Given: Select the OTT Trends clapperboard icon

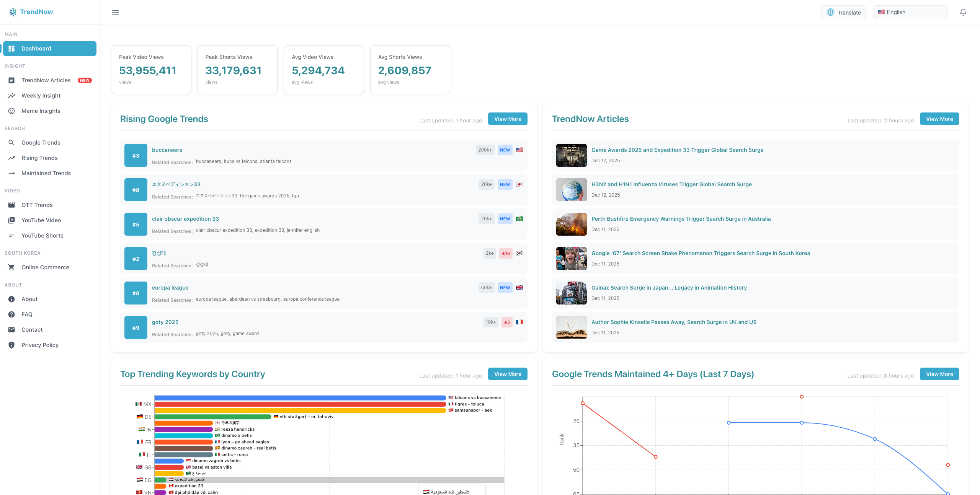Looking at the screenshot, I should (12, 205).
